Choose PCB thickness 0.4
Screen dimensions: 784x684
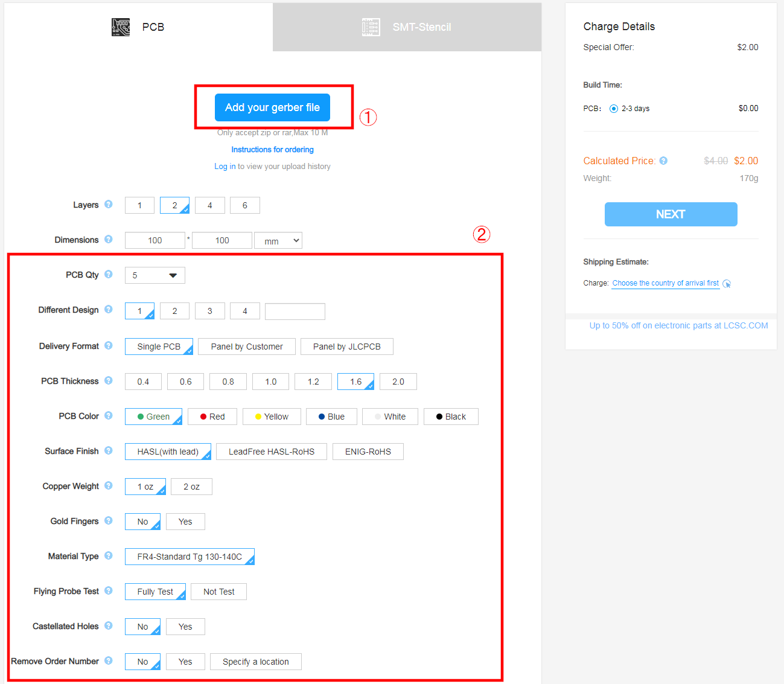tap(143, 382)
